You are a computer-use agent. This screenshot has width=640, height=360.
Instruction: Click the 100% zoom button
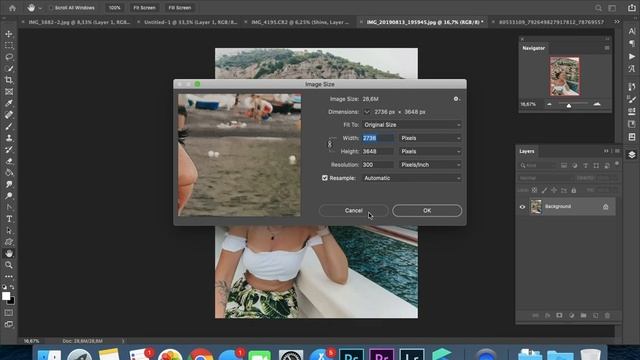click(115, 8)
